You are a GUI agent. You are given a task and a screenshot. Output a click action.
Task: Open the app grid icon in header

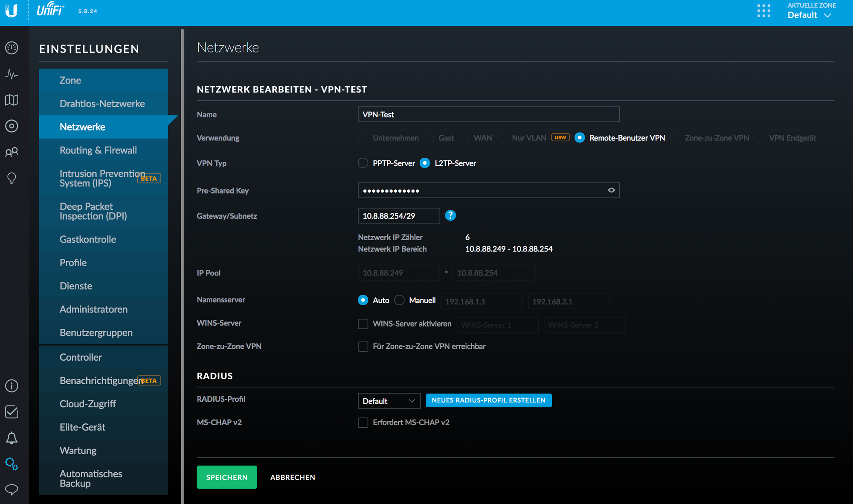point(763,11)
